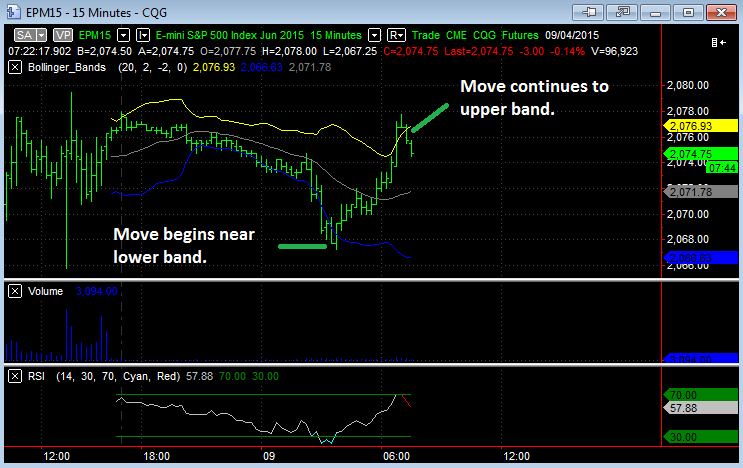The image size is (743, 468).
Task: Expand the dropdown after the EPM15 symbol
Action: pyautogui.click(x=123, y=35)
